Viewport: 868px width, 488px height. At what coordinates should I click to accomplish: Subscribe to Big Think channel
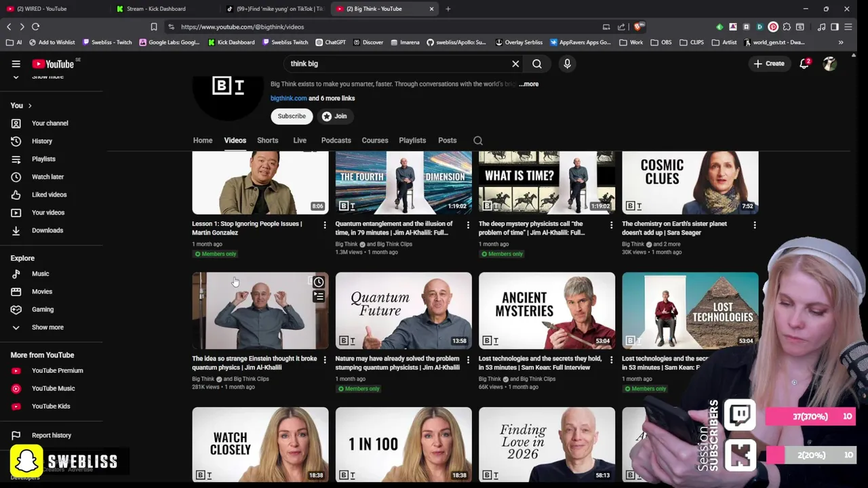(292, 116)
